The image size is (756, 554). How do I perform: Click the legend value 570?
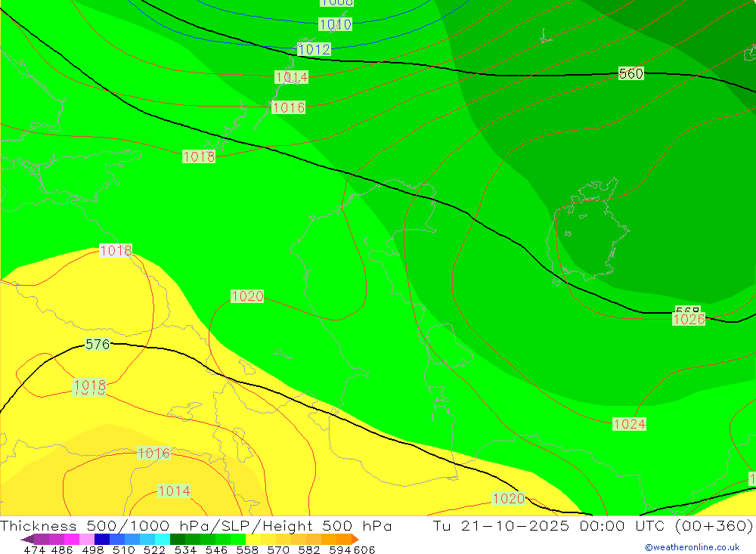pos(278,549)
